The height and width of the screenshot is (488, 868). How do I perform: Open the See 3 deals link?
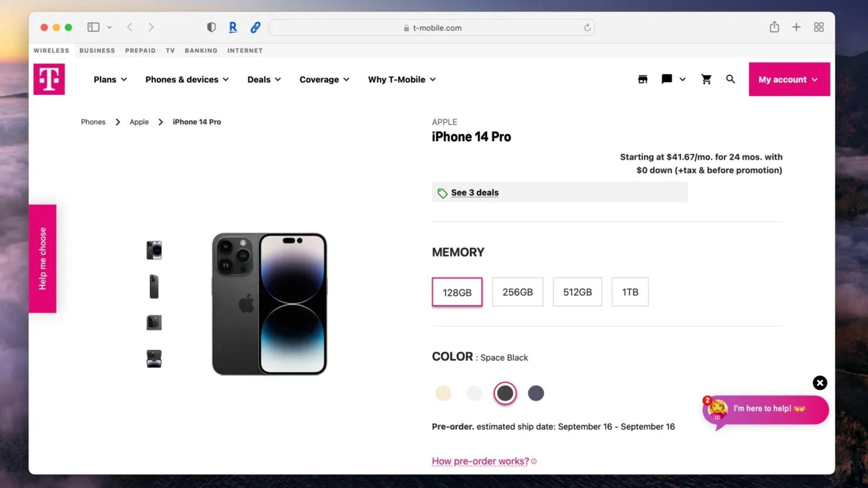475,192
